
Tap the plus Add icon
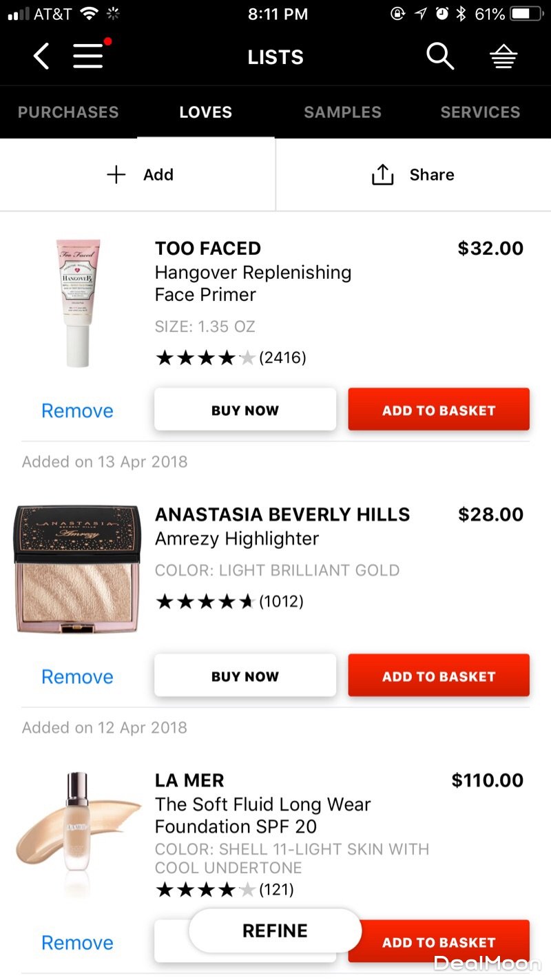116,175
